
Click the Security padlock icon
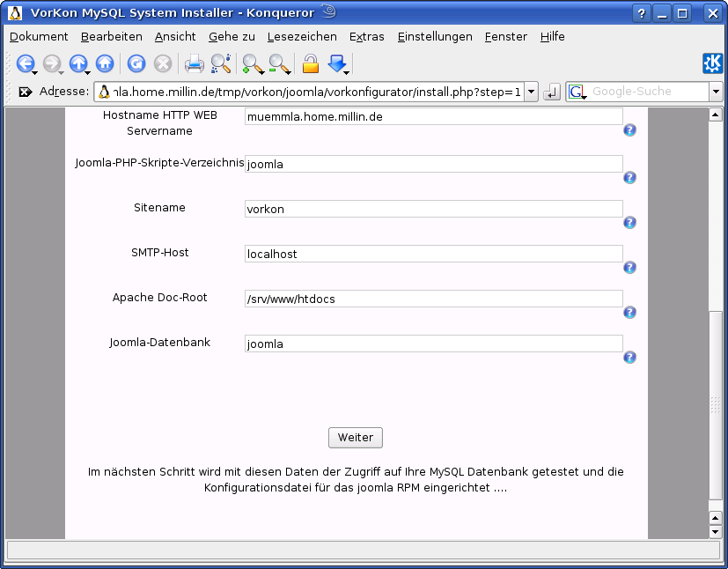(x=311, y=63)
